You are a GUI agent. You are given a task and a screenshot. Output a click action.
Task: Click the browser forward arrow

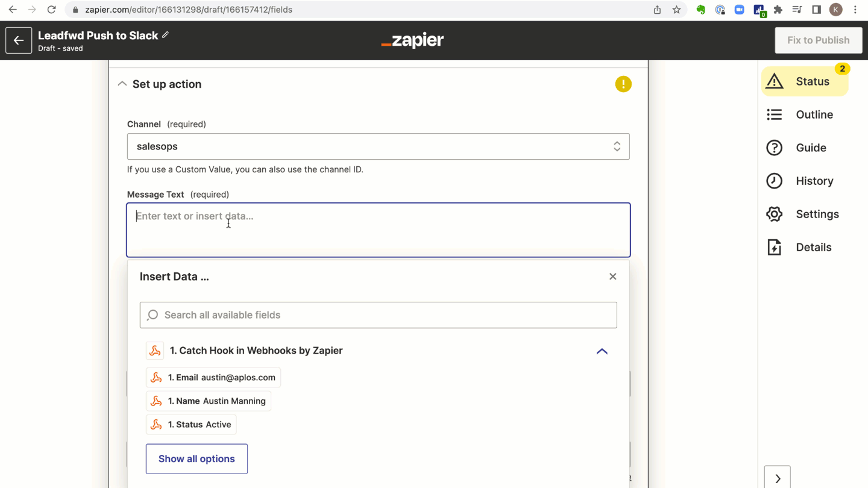coord(32,10)
